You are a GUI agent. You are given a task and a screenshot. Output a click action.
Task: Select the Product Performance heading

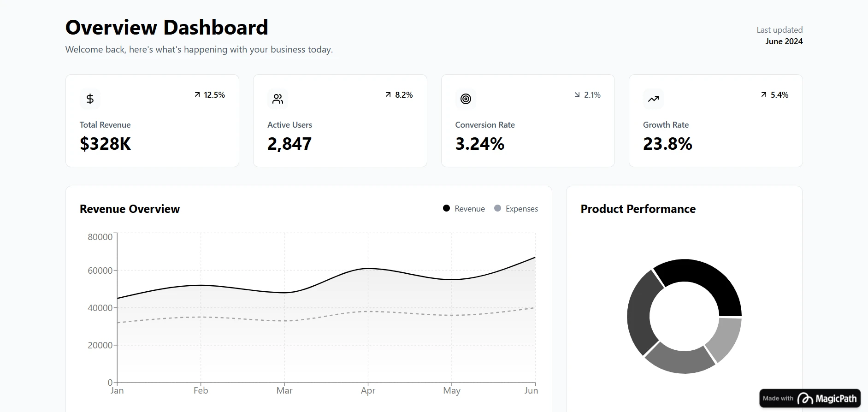pos(638,208)
